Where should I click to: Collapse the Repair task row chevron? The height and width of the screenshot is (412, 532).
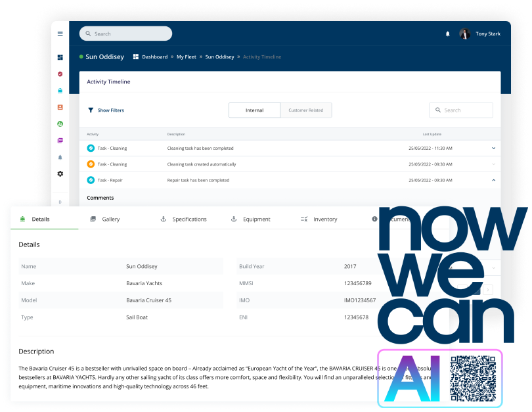494,180
